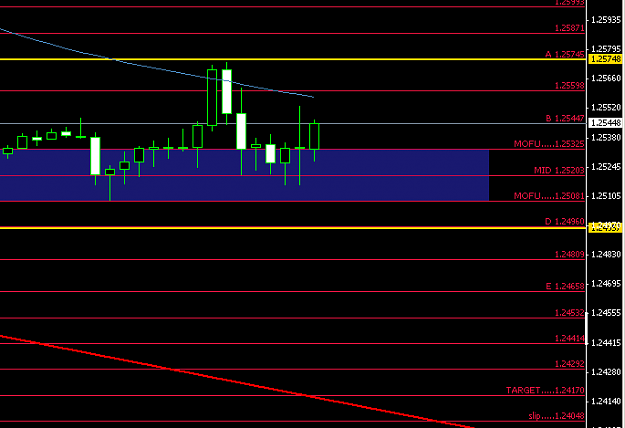The width and height of the screenshot is (625, 428).
Task: Click price axis value 1.24830
Action: 606,254
